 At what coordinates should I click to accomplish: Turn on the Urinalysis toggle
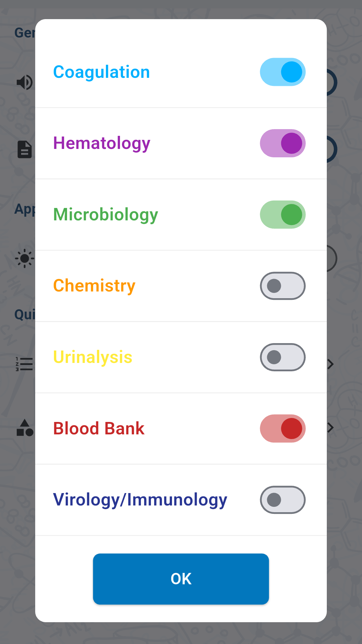click(x=283, y=357)
